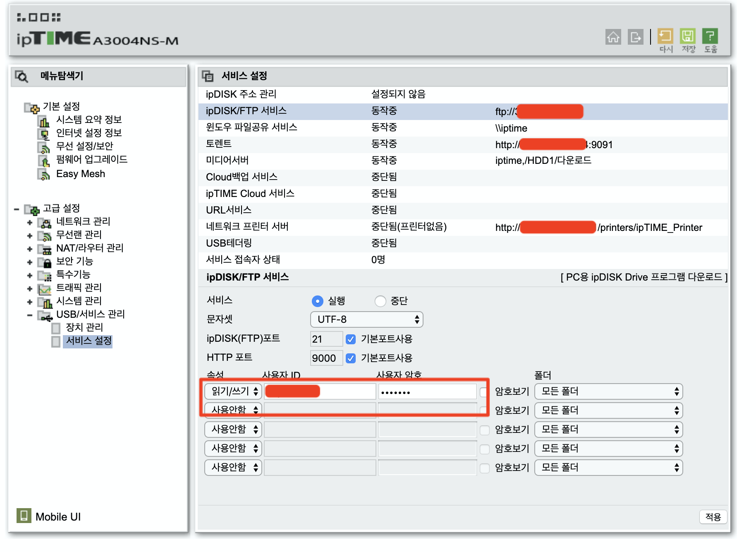Open 모든 폴더 dropdown on first user row

coord(608,391)
